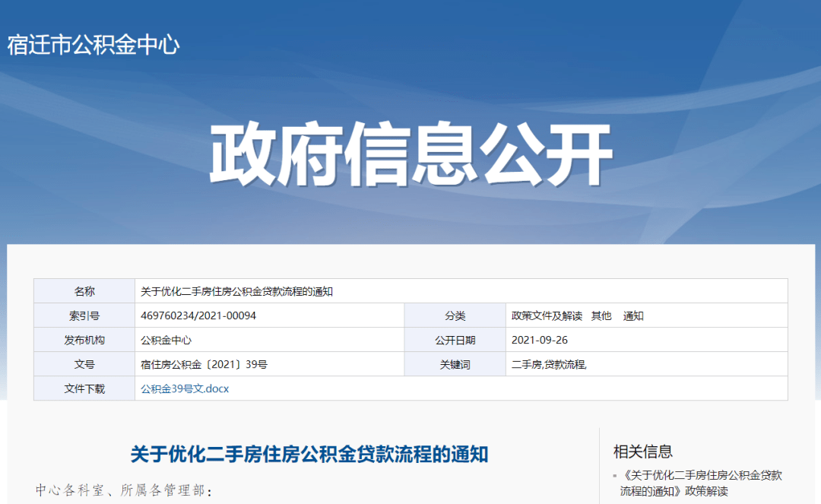This screenshot has height=504, width=821.
Task: Click the 通知 category text
Action: (633, 315)
